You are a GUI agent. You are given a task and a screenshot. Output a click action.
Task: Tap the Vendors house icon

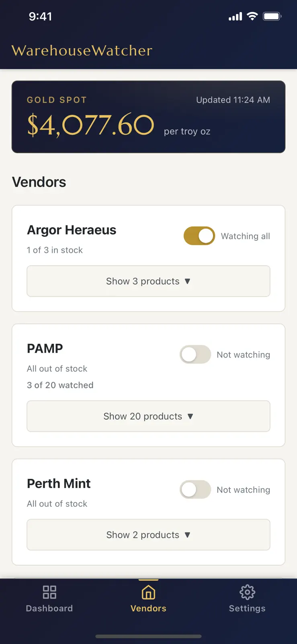(x=148, y=592)
